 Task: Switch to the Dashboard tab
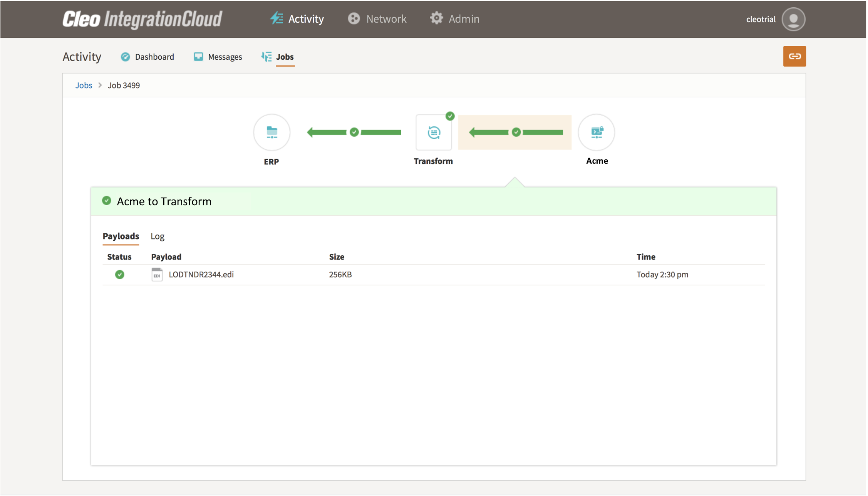click(x=147, y=57)
